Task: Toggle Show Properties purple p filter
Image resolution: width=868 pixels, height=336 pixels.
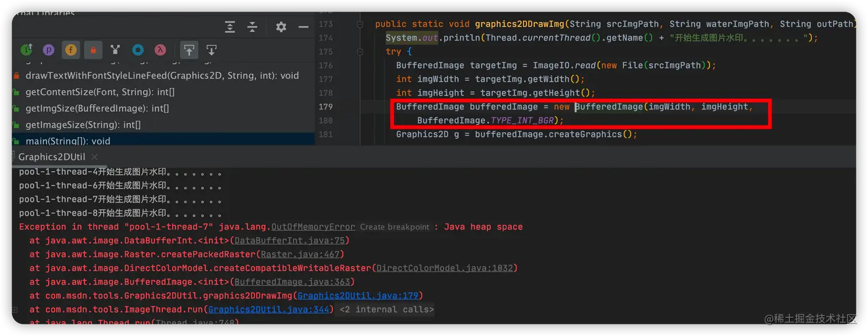Action: (x=49, y=50)
